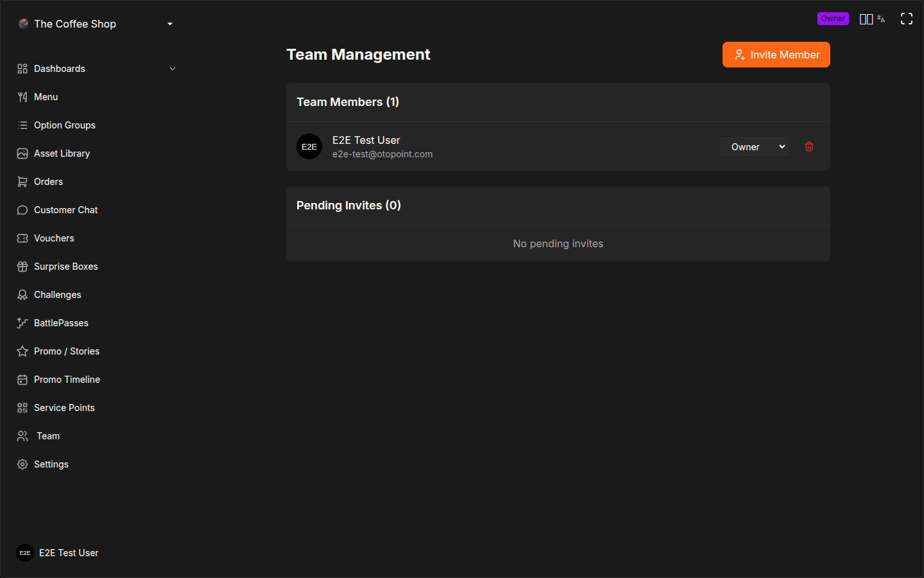Click the purple Owner badge
The image size is (924, 578).
833,19
